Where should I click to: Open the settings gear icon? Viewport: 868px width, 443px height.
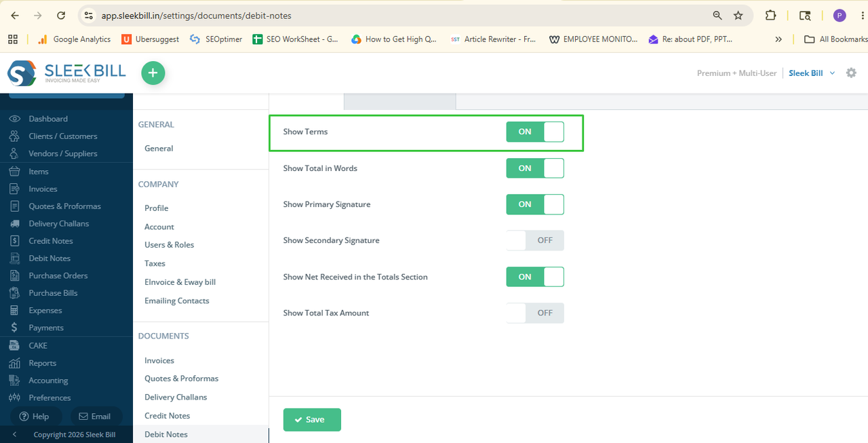click(x=851, y=73)
